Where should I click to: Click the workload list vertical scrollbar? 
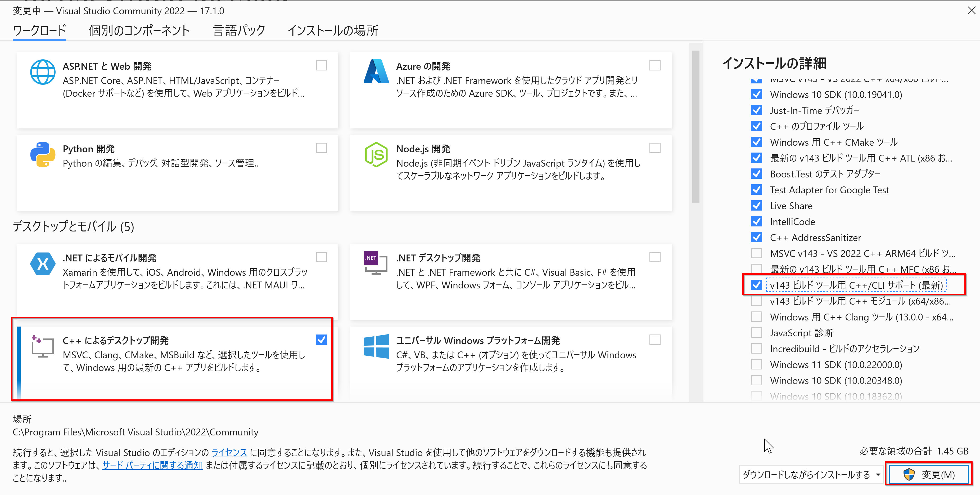pos(696,127)
